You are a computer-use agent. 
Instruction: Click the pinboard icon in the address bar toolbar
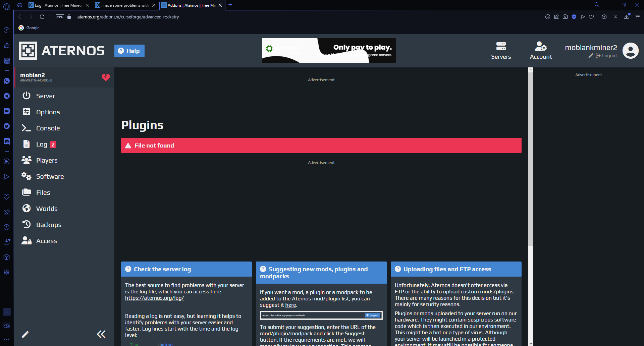(556, 17)
